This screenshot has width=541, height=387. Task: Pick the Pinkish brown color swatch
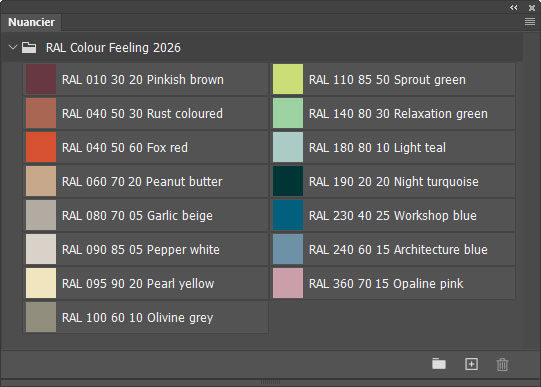(x=41, y=79)
